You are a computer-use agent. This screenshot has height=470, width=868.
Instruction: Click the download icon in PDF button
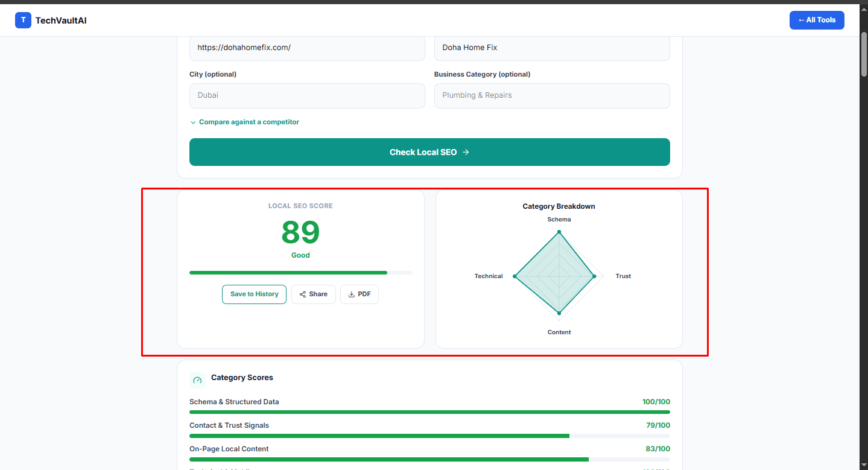(352, 294)
